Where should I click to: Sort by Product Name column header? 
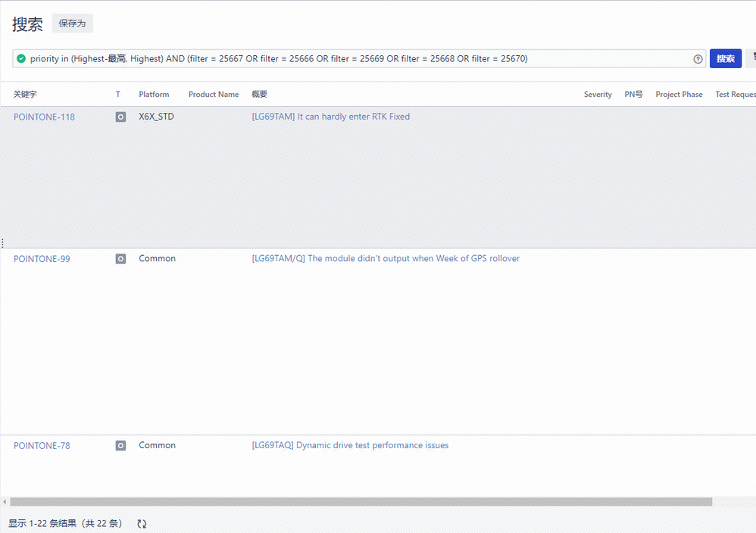pyautogui.click(x=214, y=94)
